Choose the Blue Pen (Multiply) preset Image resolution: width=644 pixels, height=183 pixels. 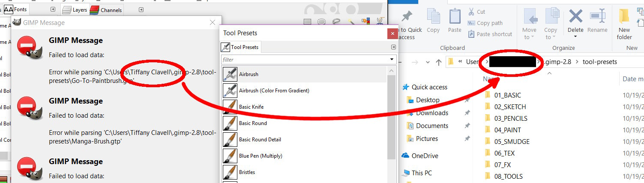(304, 156)
